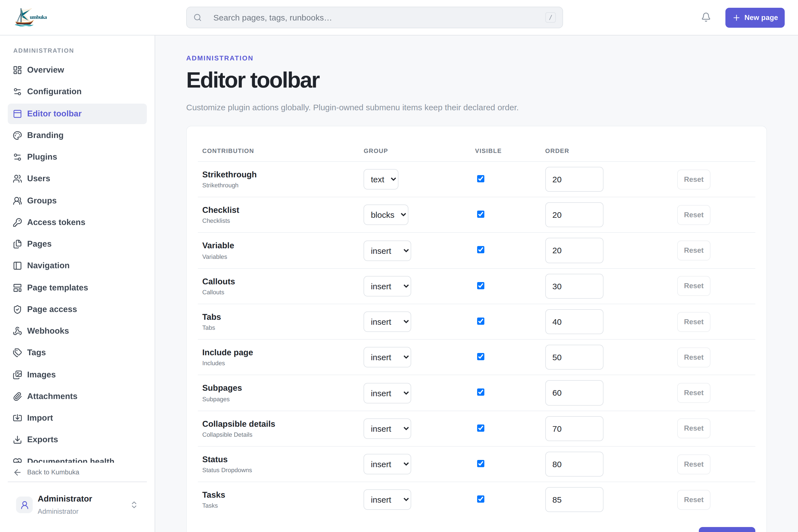The image size is (798, 532).
Task: Click the Attachments paperclip icon
Action: [x=17, y=396]
